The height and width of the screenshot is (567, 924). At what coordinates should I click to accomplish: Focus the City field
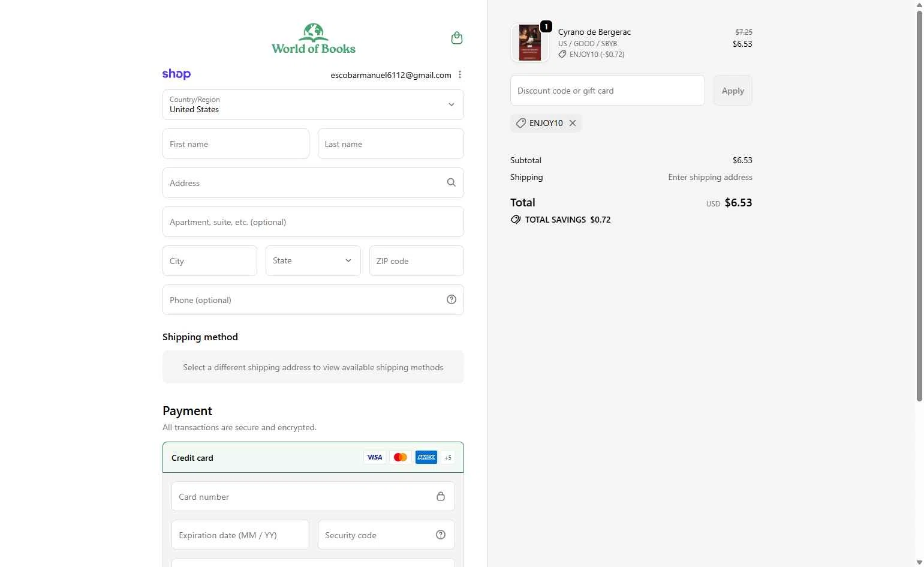click(210, 260)
